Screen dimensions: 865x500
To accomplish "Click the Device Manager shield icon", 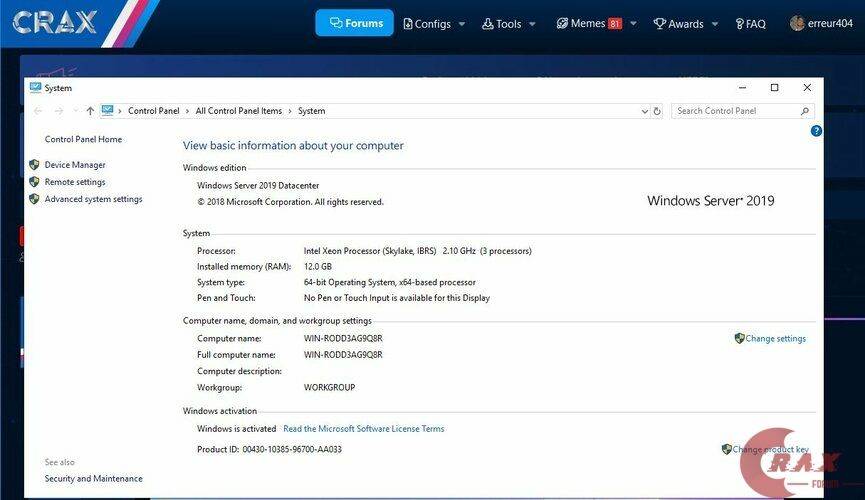I will click(x=34, y=164).
